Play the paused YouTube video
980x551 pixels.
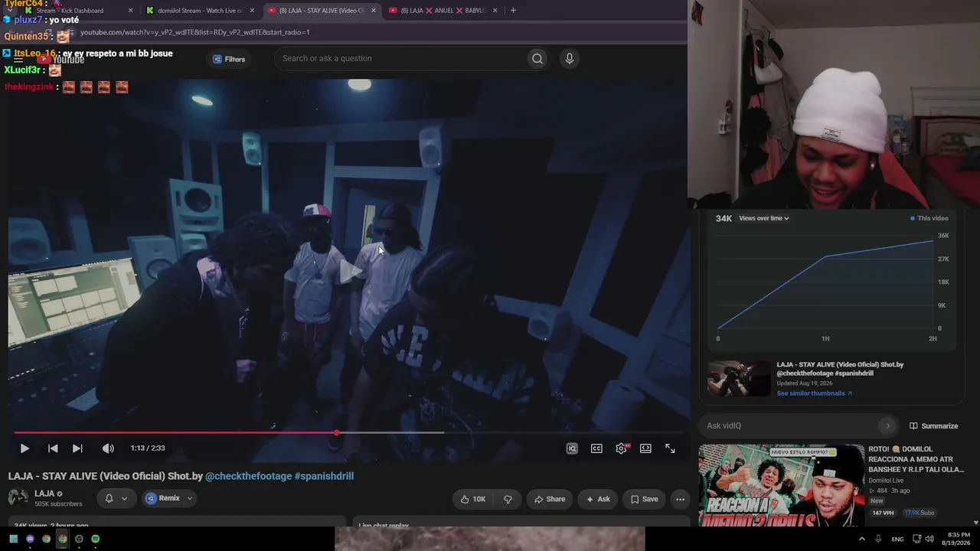(x=24, y=448)
